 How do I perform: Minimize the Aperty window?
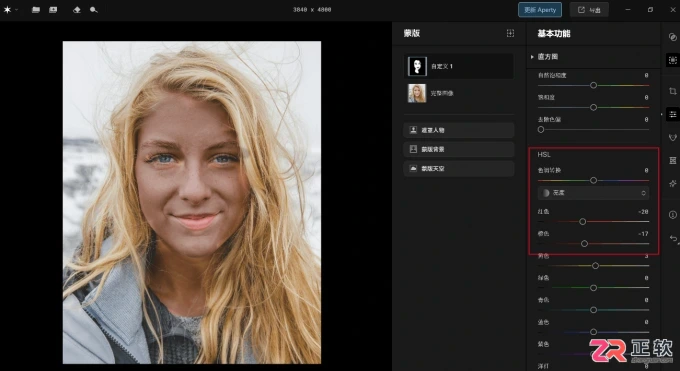coord(628,10)
